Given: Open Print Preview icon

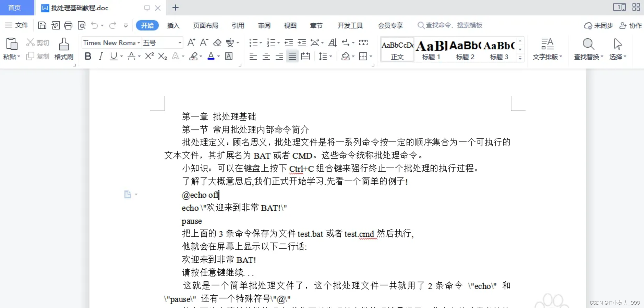Looking at the screenshot, I should click(82, 25).
